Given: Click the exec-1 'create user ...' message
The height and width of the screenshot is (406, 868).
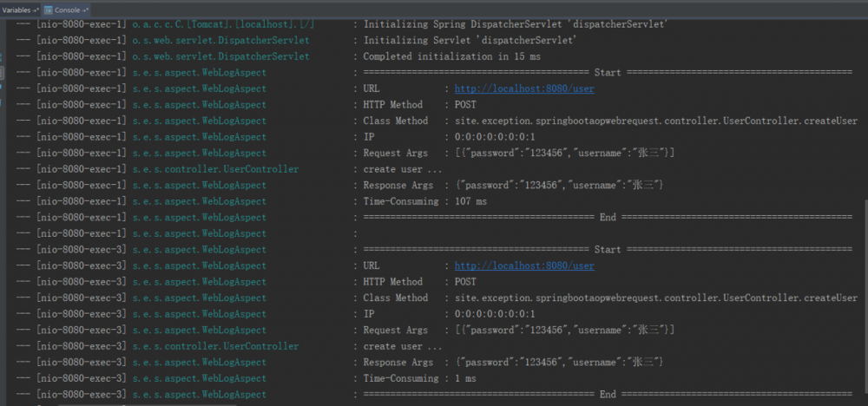Looking at the screenshot, I should [x=392, y=169].
